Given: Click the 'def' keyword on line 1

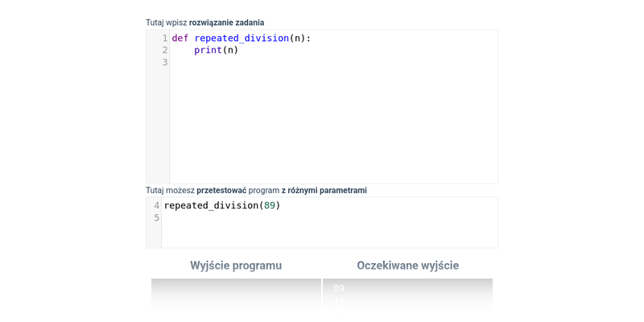Looking at the screenshot, I should 180,38.
